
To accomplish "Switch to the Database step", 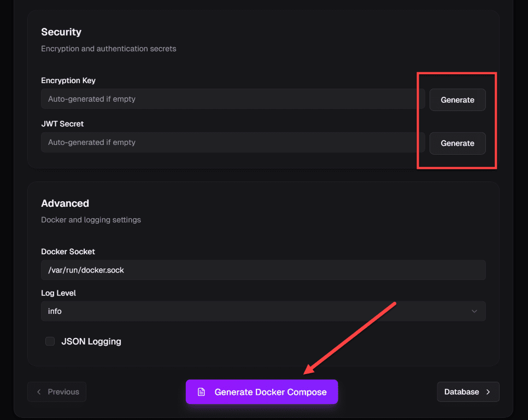I will pyautogui.click(x=468, y=392).
